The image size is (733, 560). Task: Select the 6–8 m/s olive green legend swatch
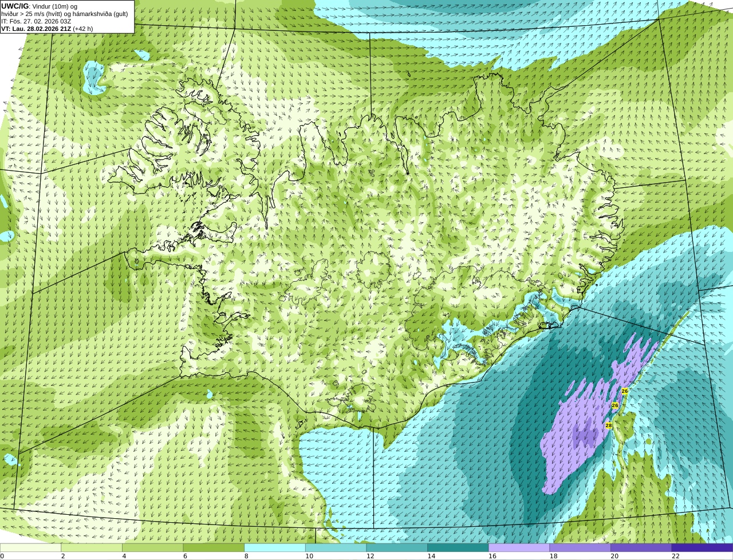[x=214, y=547]
